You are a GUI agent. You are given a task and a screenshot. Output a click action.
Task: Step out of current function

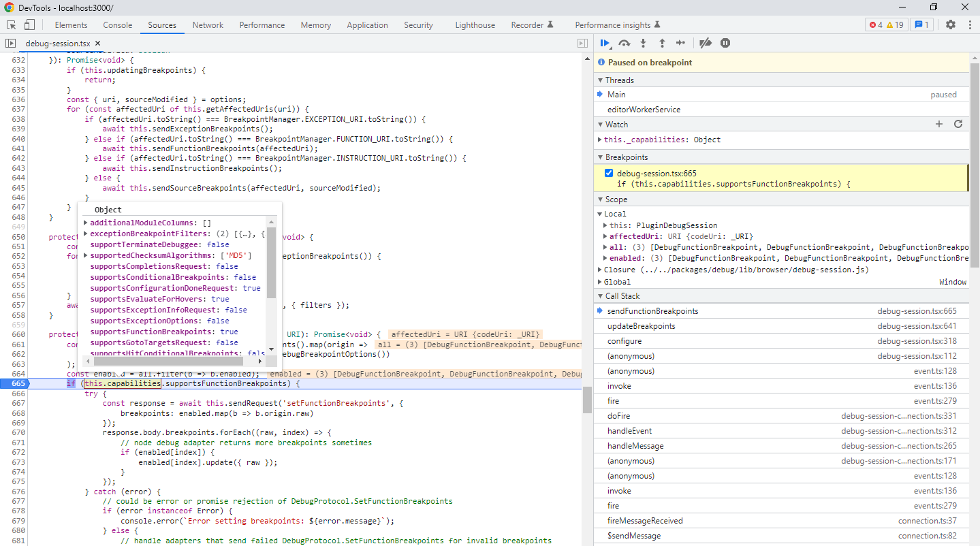coord(662,42)
